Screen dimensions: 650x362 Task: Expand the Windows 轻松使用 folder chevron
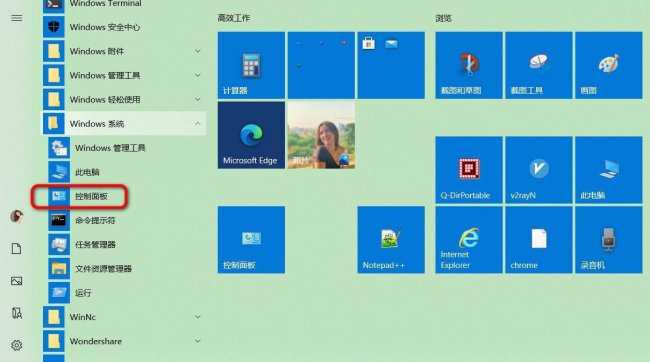pos(198,100)
